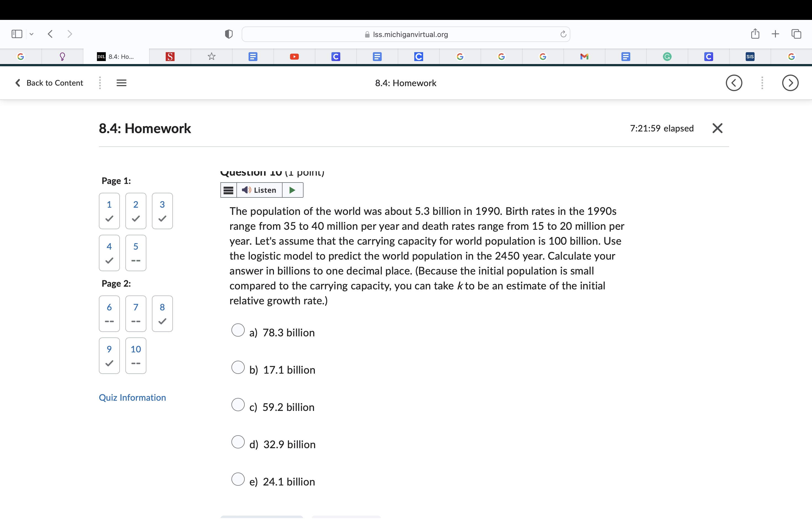Expand the tab bar dropdown chevron next to sidebar
812x528 pixels.
click(32, 34)
